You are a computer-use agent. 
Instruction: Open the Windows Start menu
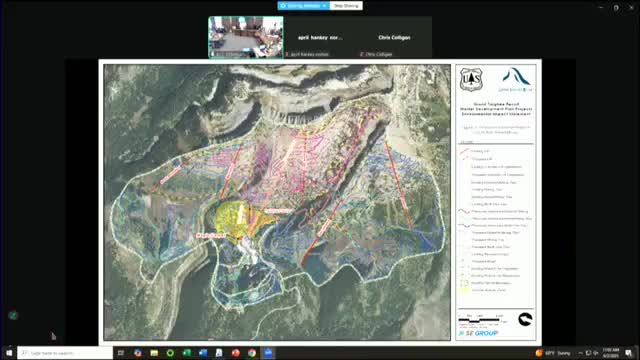(x=9, y=353)
